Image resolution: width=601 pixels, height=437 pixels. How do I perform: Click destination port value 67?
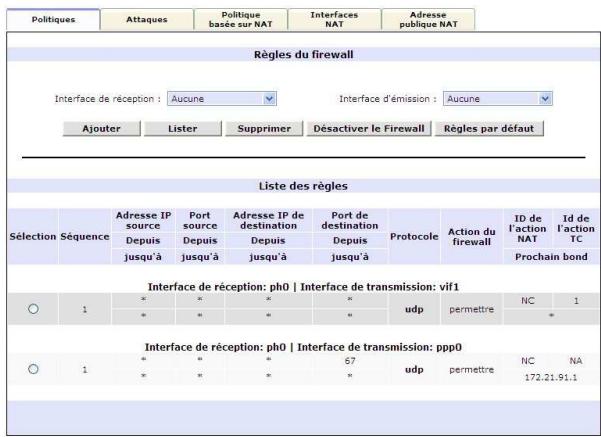350,361
